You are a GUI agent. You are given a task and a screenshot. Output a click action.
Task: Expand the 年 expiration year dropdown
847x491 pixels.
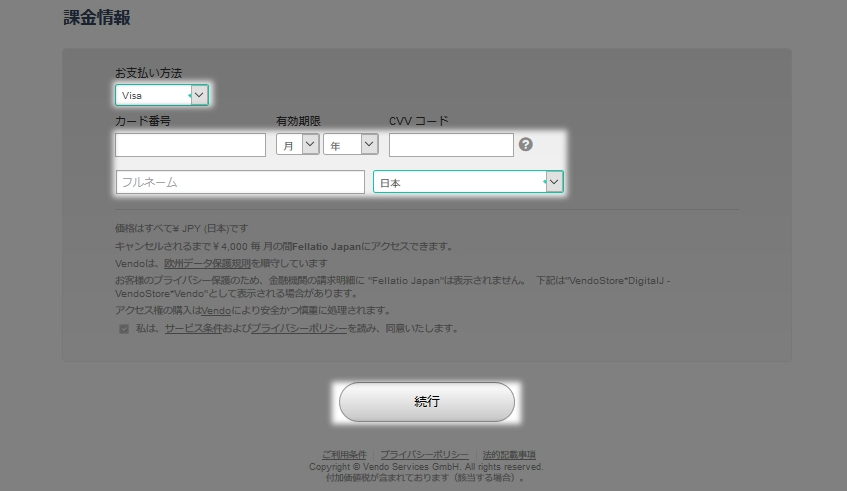click(x=350, y=145)
